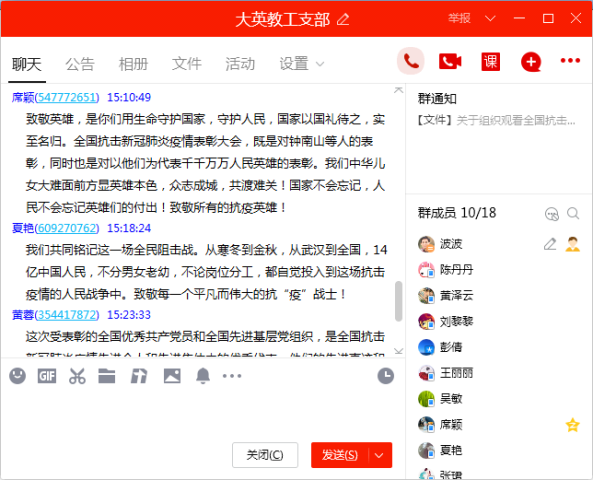593x480 pixels.
Task: Click 彭倩's avatar
Action: [426, 347]
